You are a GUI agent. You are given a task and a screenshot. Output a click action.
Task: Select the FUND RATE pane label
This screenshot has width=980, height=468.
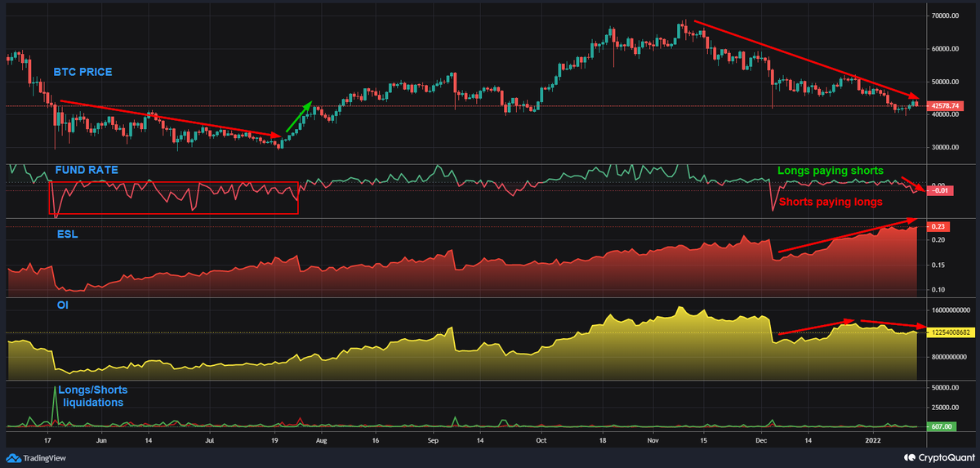(x=87, y=170)
